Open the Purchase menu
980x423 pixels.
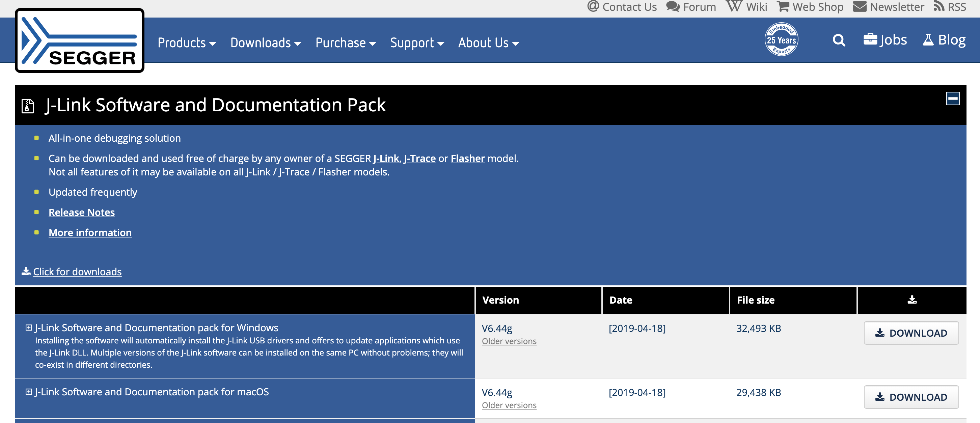(x=346, y=43)
